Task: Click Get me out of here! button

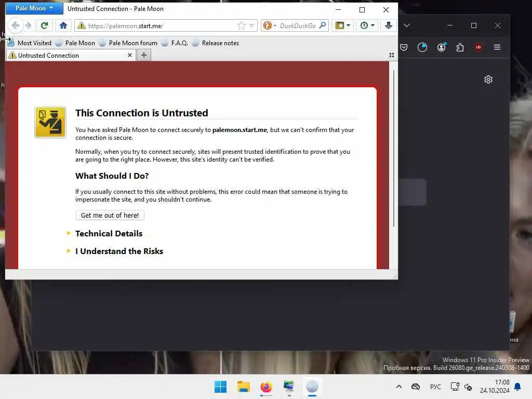Action: pos(110,216)
